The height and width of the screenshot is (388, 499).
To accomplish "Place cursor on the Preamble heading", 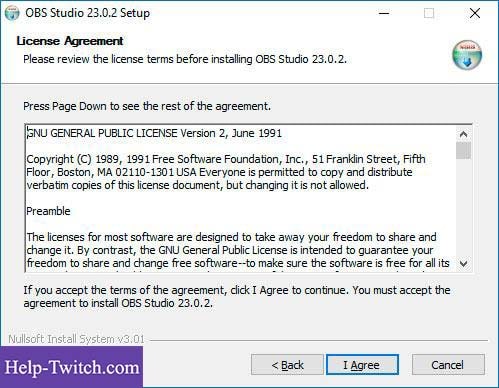I will (x=48, y=211).
